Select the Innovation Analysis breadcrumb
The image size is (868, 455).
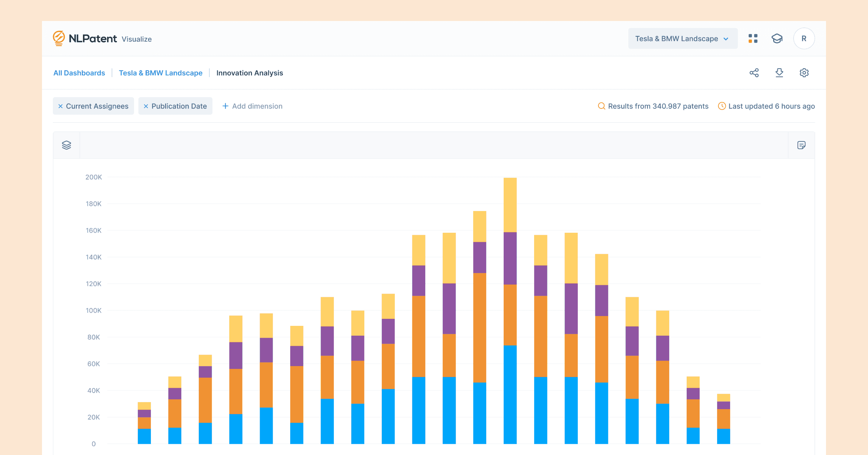pyautogui.click(x=250, y=73)
